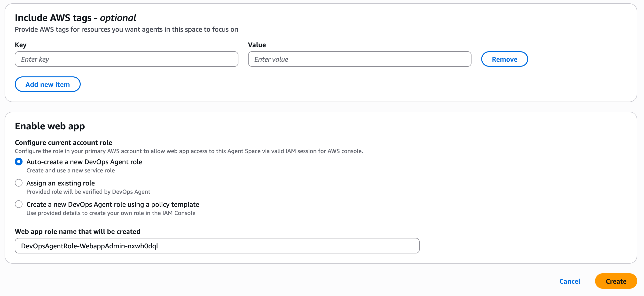
Task: Select the Auto-create a new DevOps Agent role radio
Action: pyautogui.click(x=19, y=162)
